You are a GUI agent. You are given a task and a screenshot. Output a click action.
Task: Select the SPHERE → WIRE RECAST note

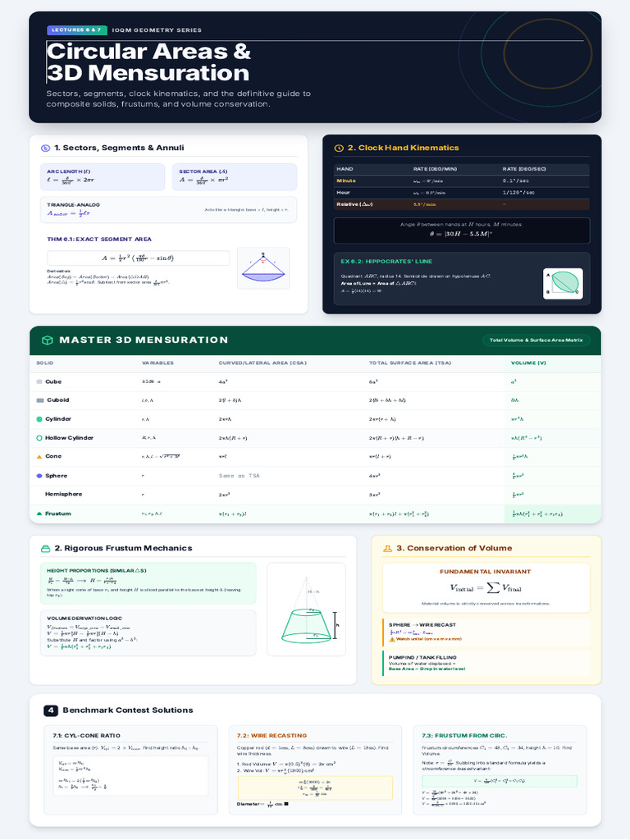(486, 632)
